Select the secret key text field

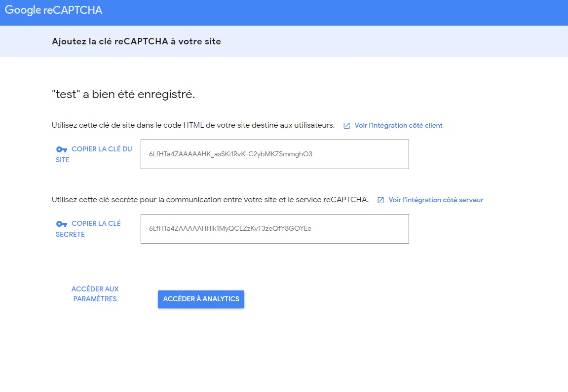pos(274,229)
